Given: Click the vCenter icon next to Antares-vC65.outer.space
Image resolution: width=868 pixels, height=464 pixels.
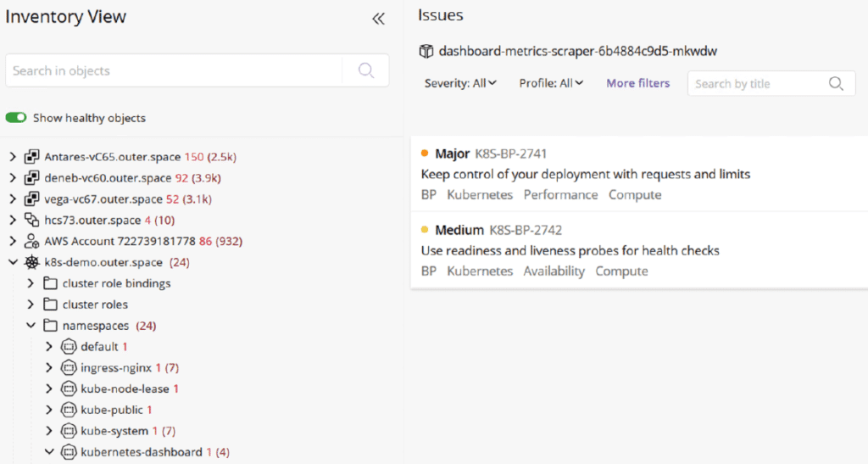Looking at the screenshot, I should pyautogui.click(x=31, y=157).
